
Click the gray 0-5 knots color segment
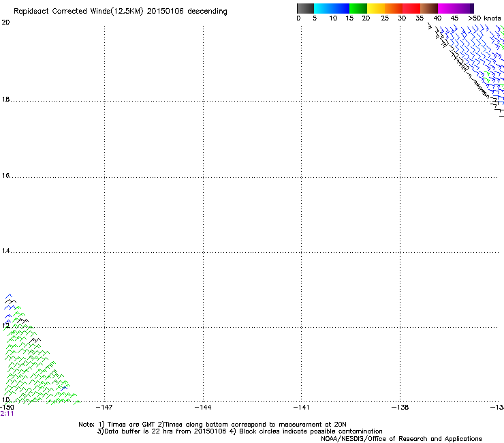(x=305, y=8)
